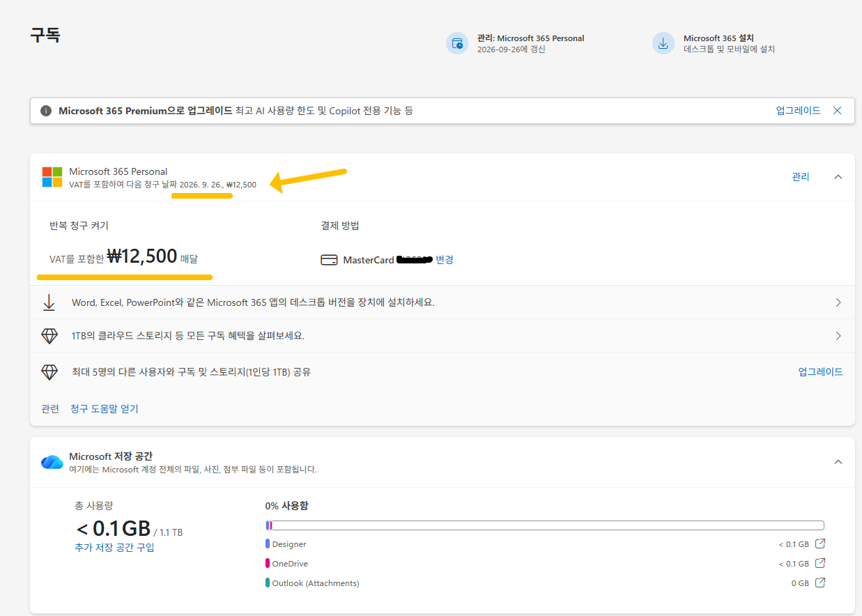862x616 pixels.
Task: Click the MasterCard credit card icon
Action: click(329, 260)
